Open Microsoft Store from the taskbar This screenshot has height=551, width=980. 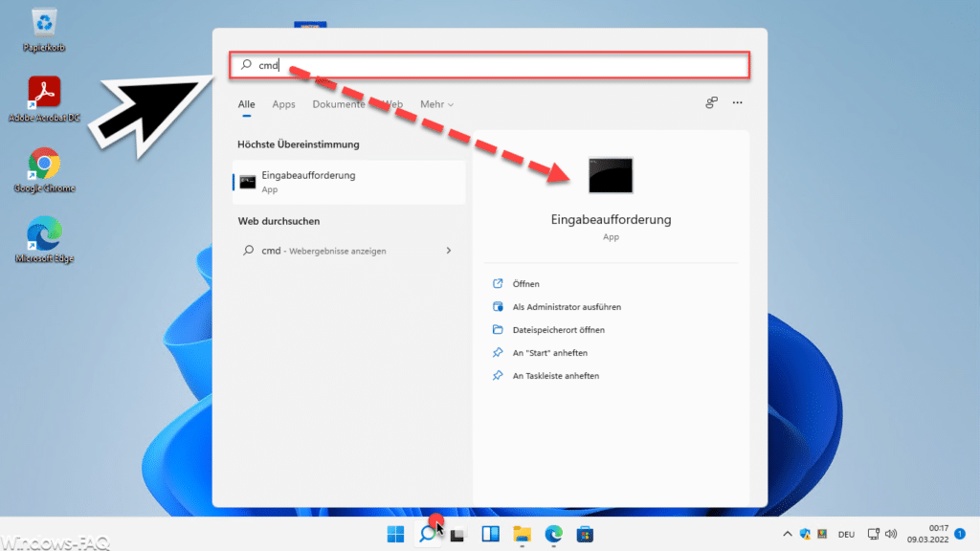pyautogui.click(x=585, y=534)
